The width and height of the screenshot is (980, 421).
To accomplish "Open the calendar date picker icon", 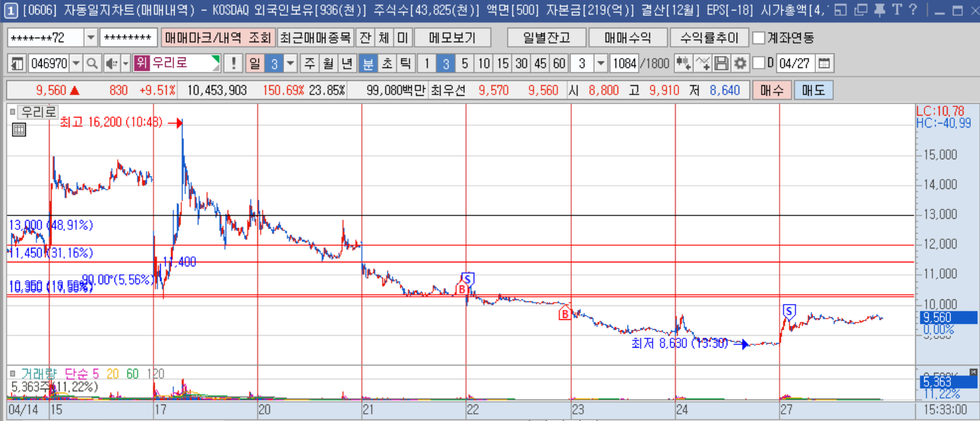I will pos(825,63).
